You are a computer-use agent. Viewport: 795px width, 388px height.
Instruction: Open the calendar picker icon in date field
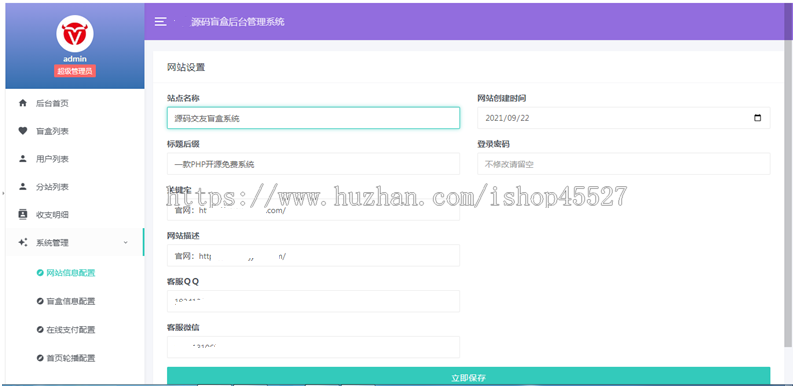click(x=757, y=118)
